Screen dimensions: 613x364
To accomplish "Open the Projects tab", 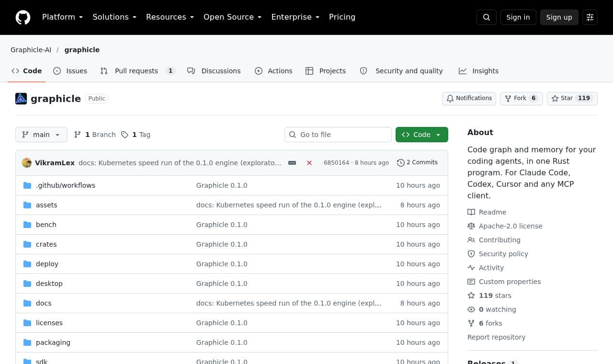I will pyautogui.click(x=326, y=71).
